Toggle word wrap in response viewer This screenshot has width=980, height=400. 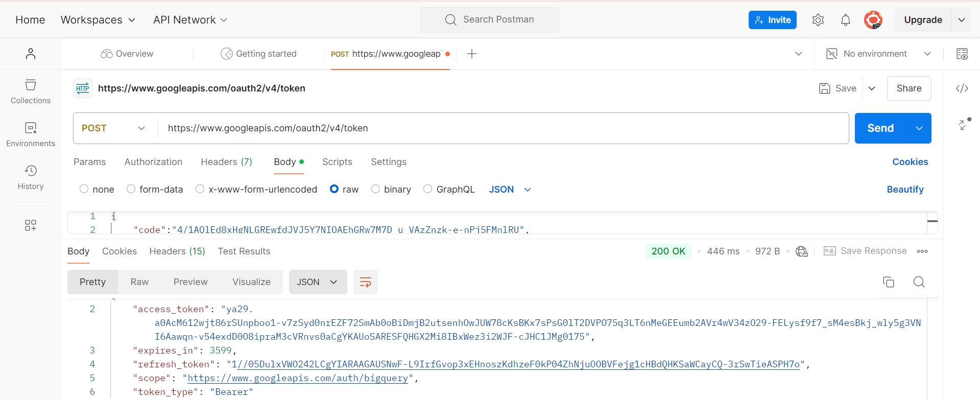(x=366, y=282)
